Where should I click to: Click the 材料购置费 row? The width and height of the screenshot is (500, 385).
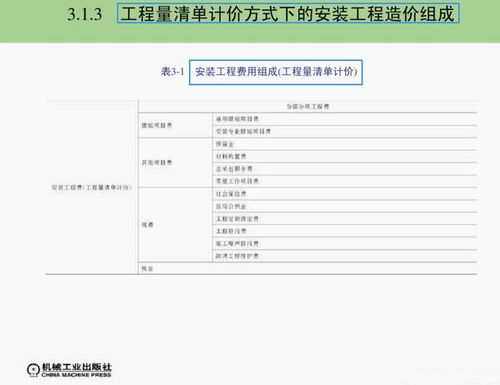tap(345, 156)
